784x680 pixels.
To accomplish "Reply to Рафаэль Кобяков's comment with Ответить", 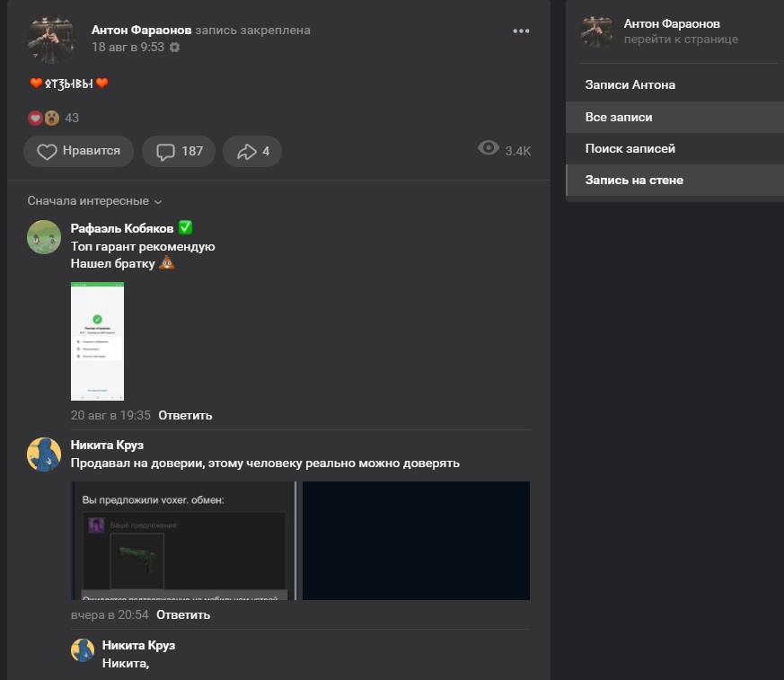I will (185, 415).
